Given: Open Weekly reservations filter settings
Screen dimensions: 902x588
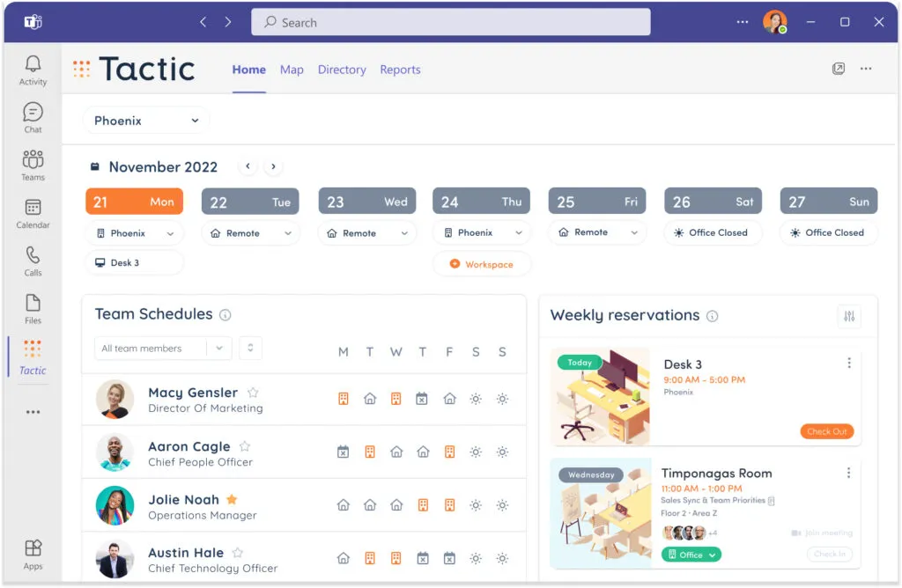Looking at the screenshot, I should 849,315.
